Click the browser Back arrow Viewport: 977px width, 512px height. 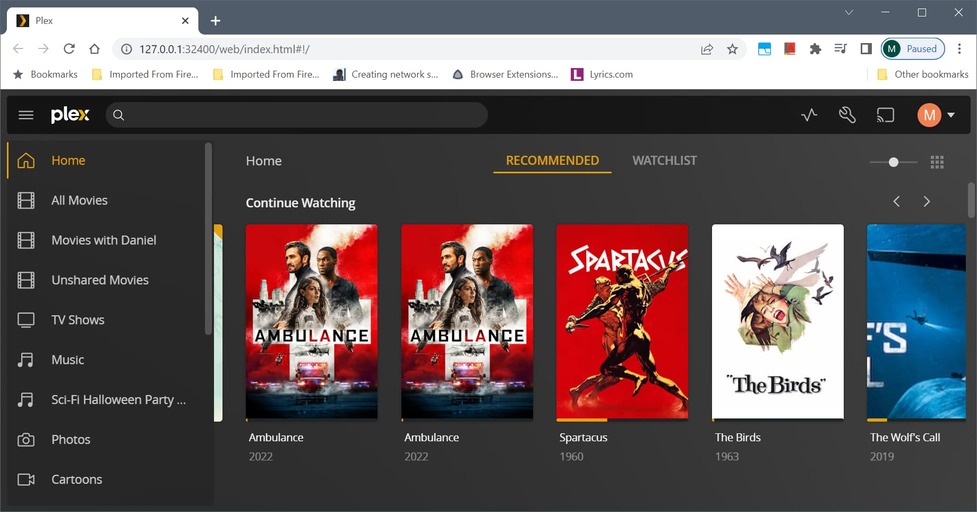pyautogui.click(x=18, y=49)
